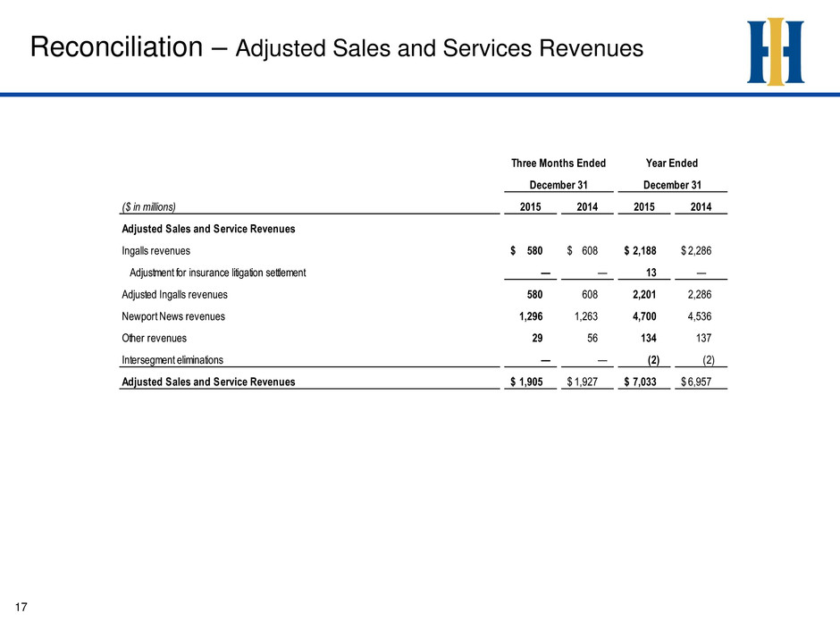Select the 'Adjusted Ingalls revenues' row label
Screen dimensions: 840x630
coord(174,295)
